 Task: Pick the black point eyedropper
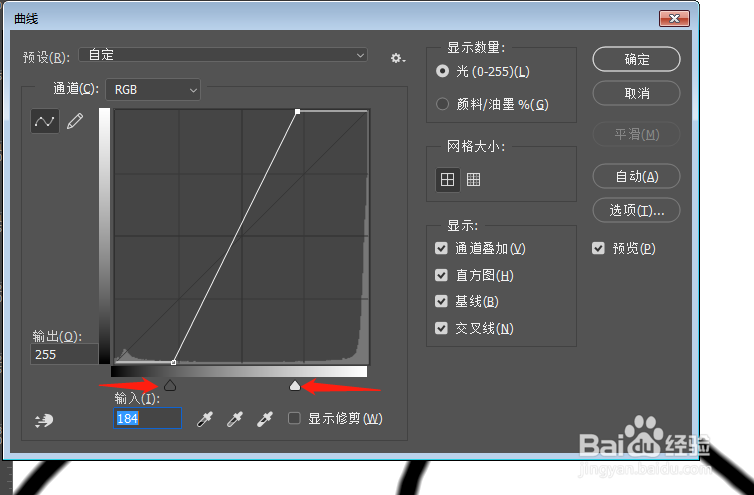point(205,419)
